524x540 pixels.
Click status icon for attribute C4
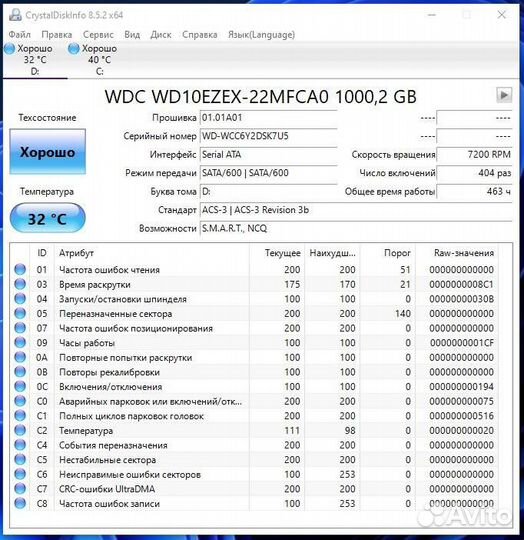pyautogui.click(x=20, y=445)
